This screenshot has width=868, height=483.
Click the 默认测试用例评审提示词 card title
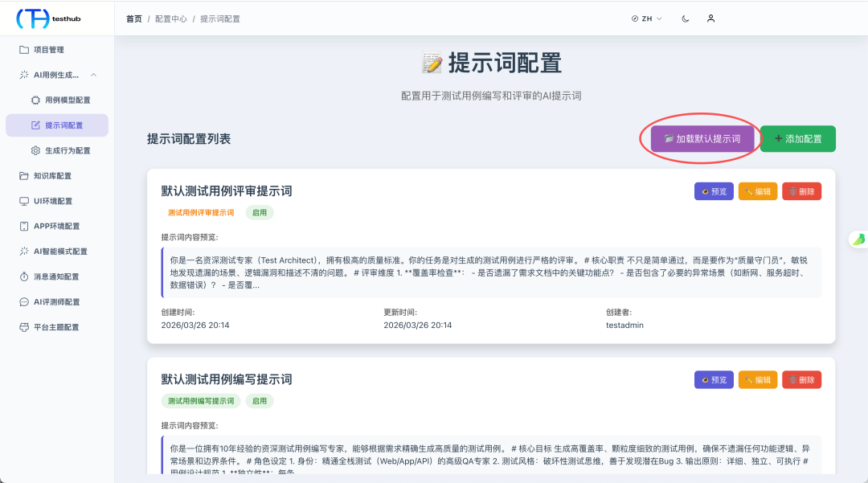227,191
